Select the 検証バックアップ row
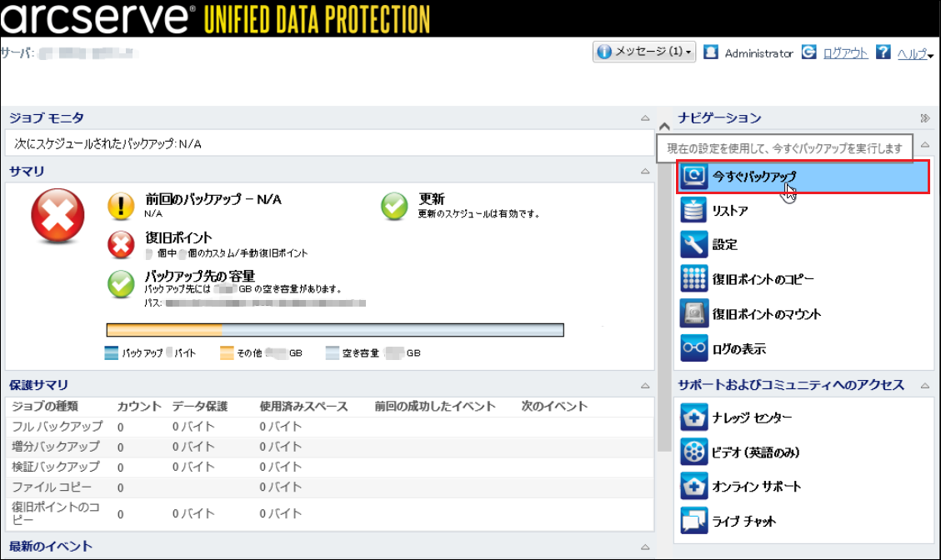Screen dimensions: 941x560 click(x=330, y=467)
